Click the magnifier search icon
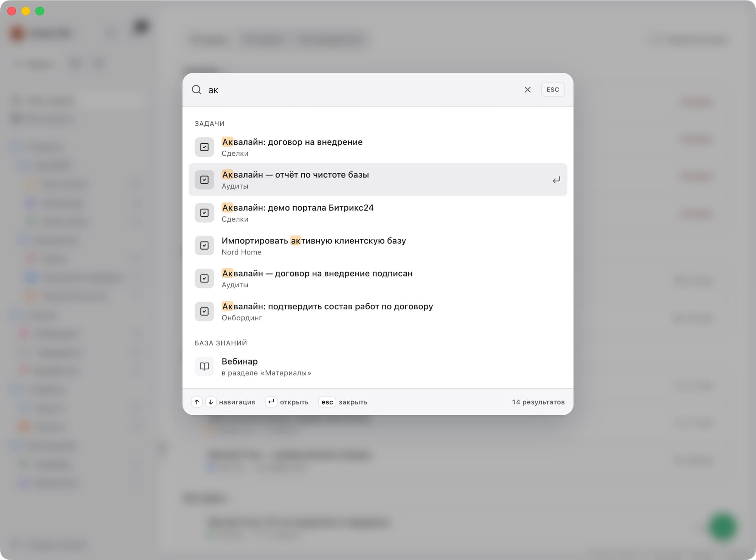The width and height of the screenshot is (756, 560). 197,90
